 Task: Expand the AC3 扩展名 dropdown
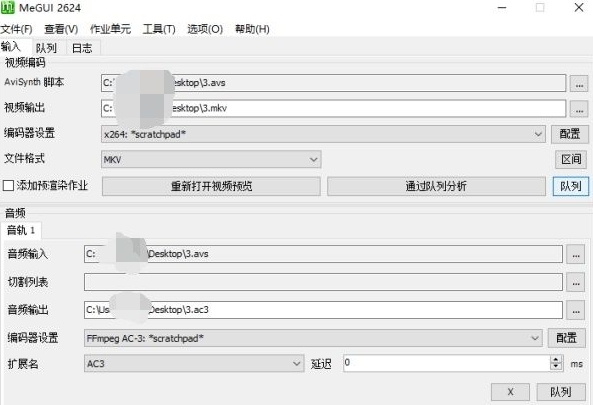coord(296,364)
